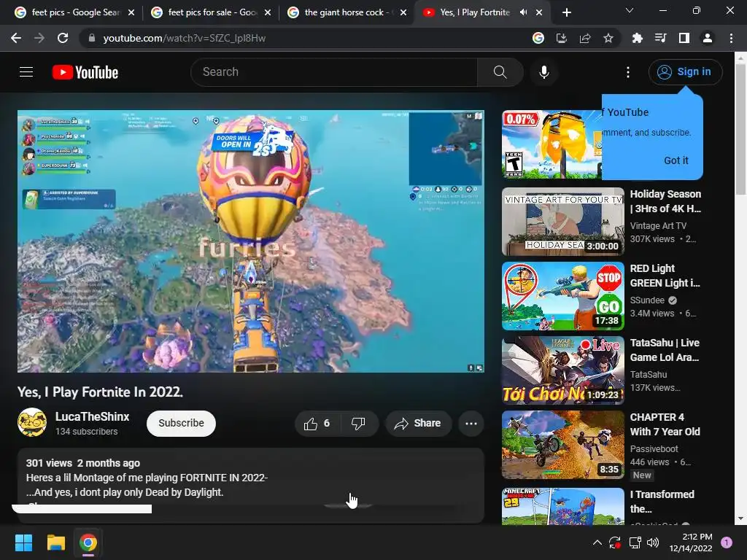Expand the video description box
Image resolution: width=747 pixels, height=560 pixels.
pos(251,485)
